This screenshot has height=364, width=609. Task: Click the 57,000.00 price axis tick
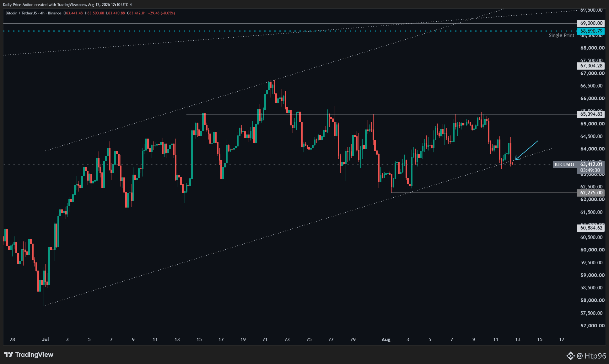point(592,326)
